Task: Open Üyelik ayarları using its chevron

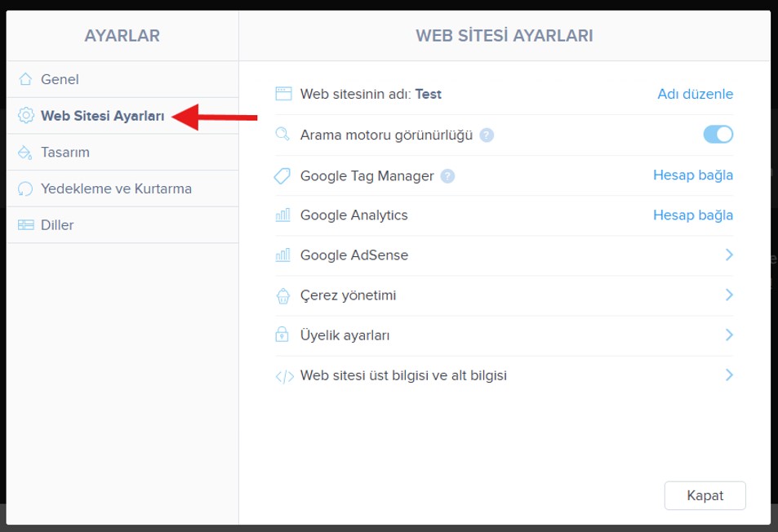Action: tap(728, 335)
